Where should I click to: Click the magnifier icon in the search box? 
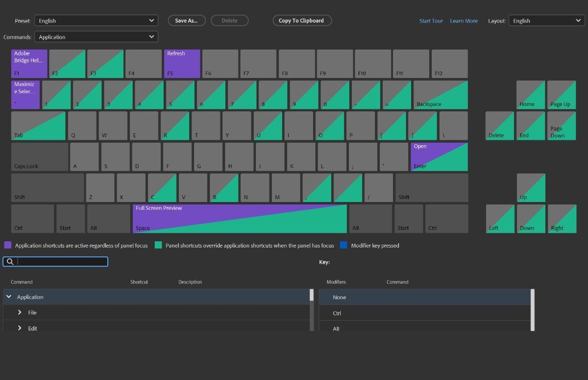click(10, 261)
